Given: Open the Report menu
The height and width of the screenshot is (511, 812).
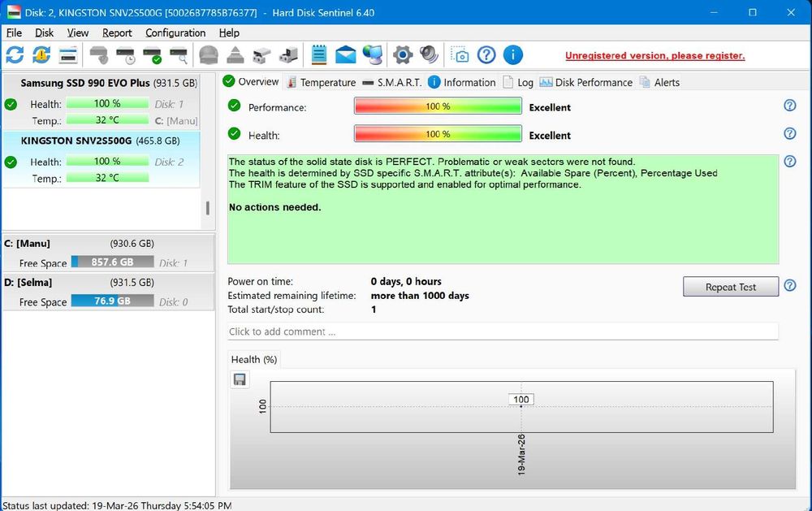Looking at the screenshot, I should pos(117,32).
